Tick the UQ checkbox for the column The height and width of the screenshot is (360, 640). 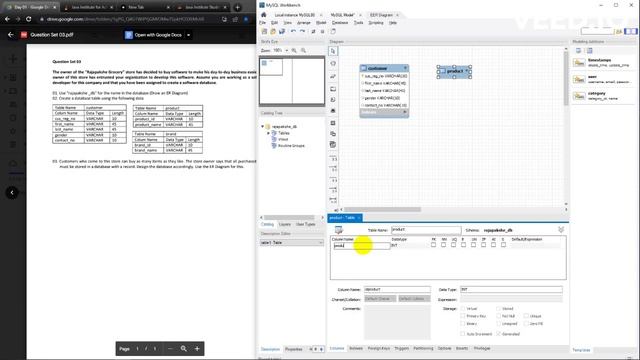click(x=453, y=245)
